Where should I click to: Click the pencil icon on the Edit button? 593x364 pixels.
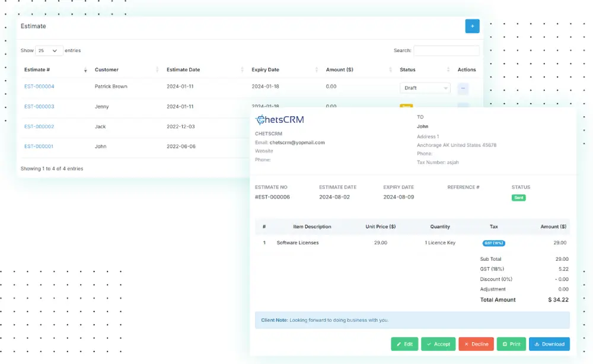coord(398,344)
